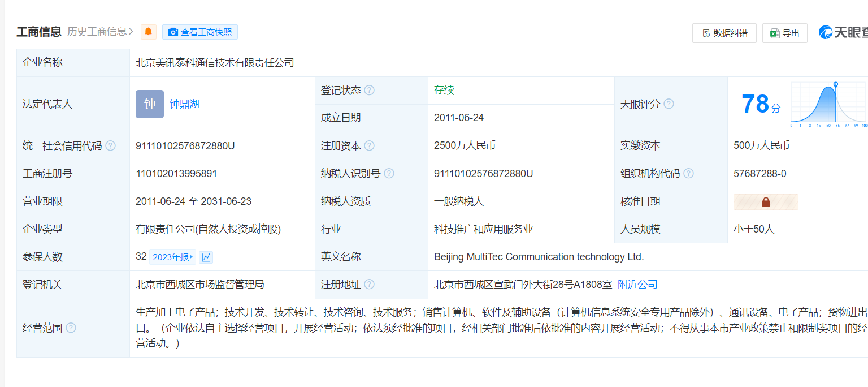Viewport: 868px width, 387px height.
Task: Click credit code 91110102576872880U in 统一社会信用代码 row
Action: 185,146
